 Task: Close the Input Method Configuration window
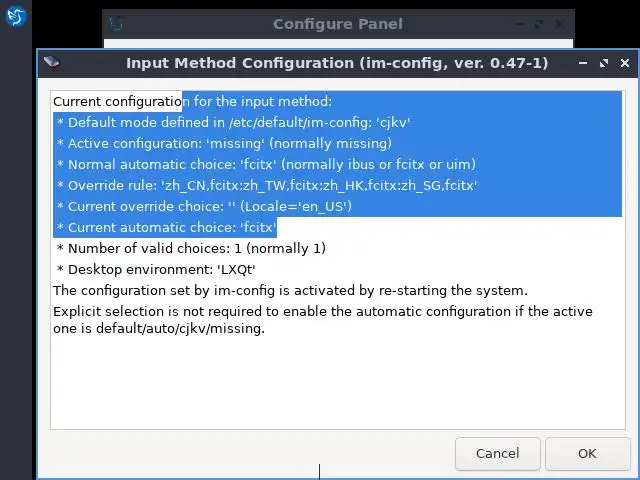pyautogui.click(x=625, y=63)
